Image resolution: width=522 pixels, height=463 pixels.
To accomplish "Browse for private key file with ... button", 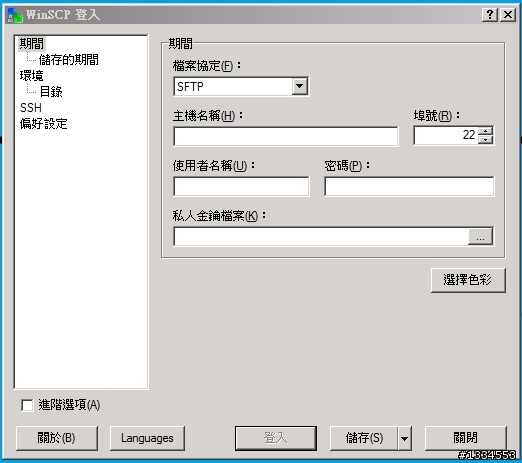I will 480,236.
